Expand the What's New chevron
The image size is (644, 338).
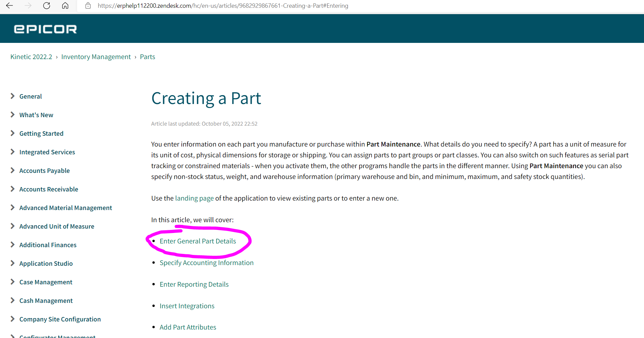pos(13,115)
